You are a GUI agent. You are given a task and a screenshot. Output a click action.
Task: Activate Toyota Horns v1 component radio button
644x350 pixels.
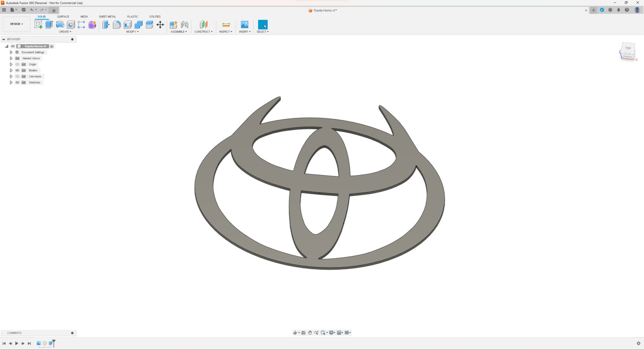pos(52,46)
